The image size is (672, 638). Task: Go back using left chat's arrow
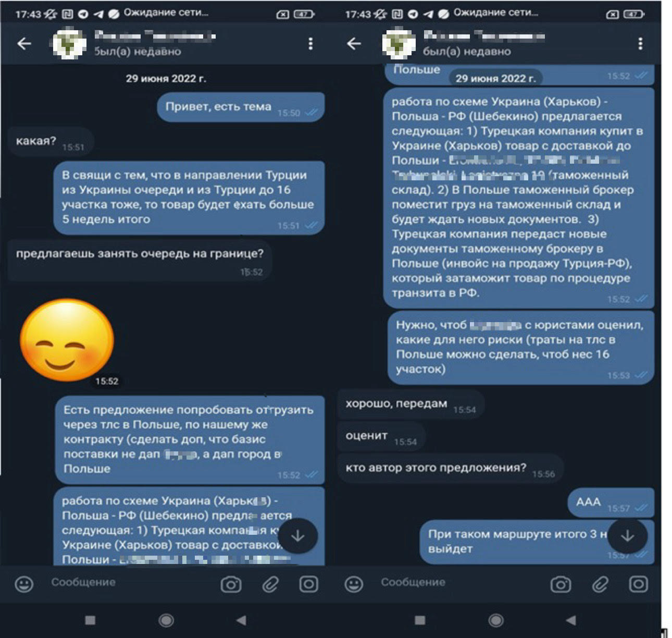[x=24, y=44]
